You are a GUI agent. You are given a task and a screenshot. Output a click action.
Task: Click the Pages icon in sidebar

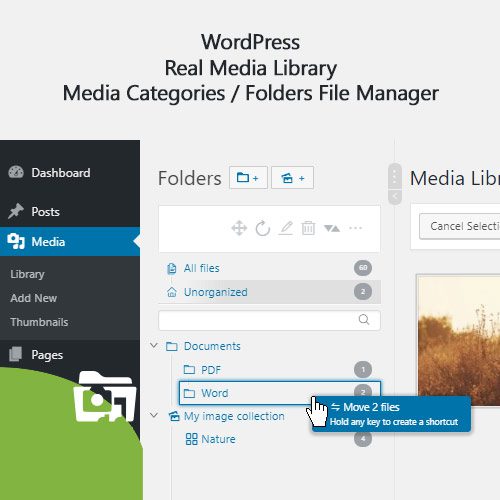pos(16,354)
